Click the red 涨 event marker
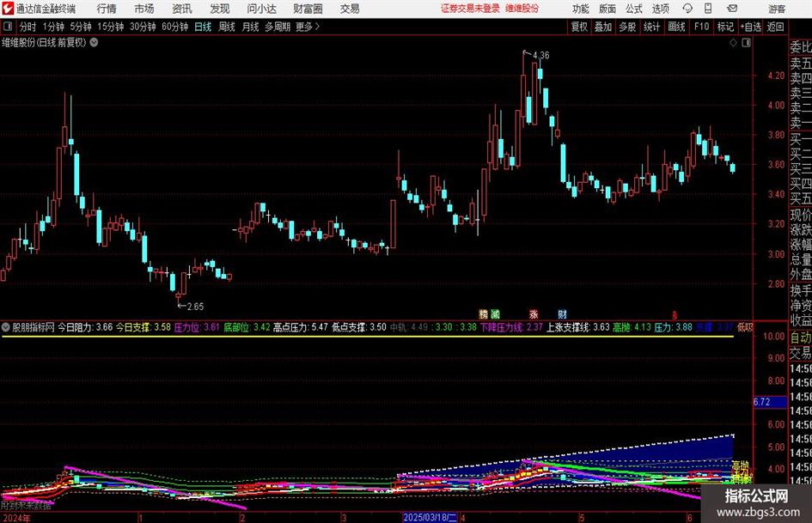 pyautogui.click(x=534, y=313)
